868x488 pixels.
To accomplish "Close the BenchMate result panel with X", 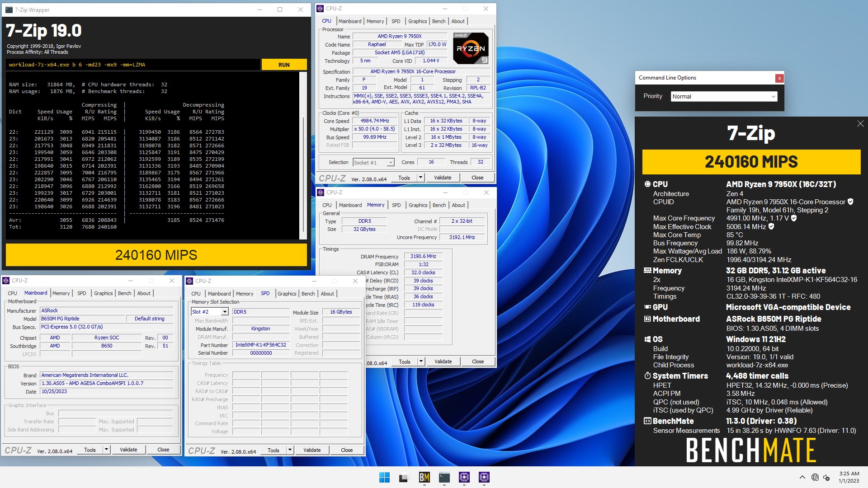I will tap(860, 124).
